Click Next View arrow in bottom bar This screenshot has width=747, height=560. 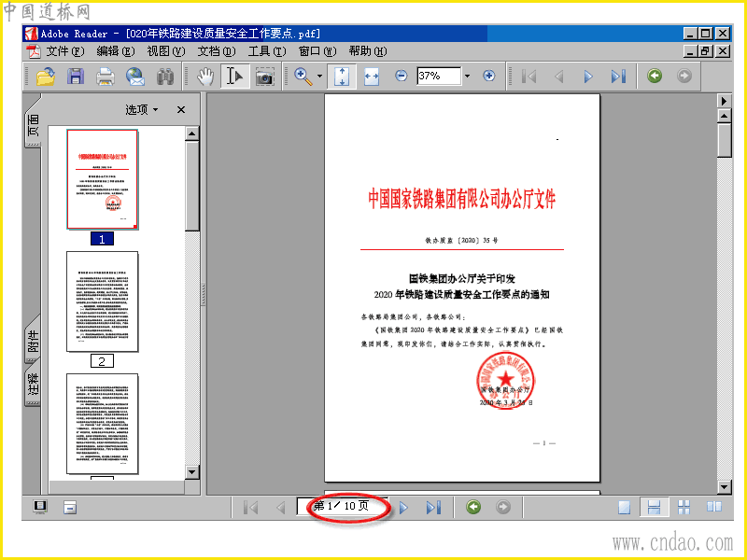503,507
